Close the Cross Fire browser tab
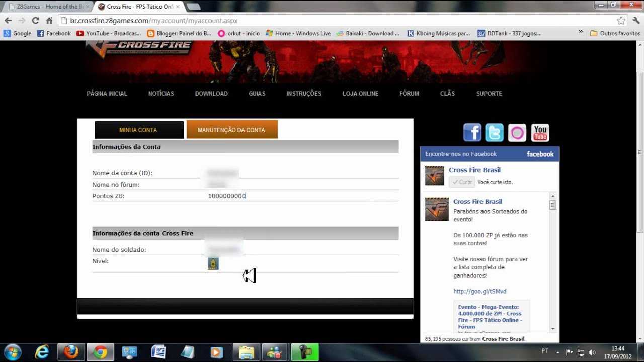Viewport: 644px width, 362px height. 177,7
